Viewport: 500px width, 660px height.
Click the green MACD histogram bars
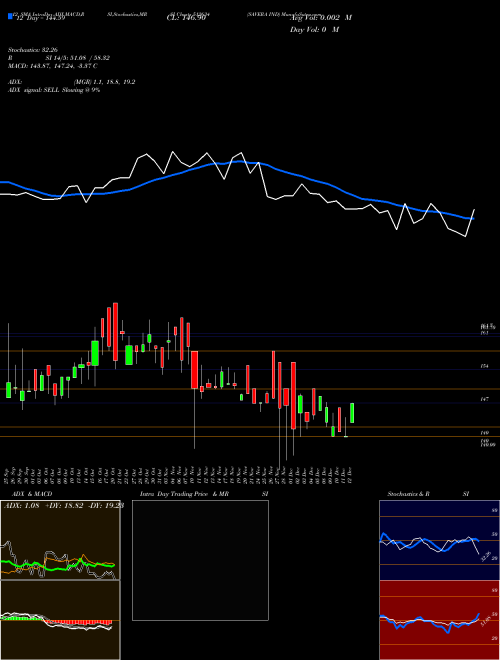pyautogui.click(x=23, y=618)
